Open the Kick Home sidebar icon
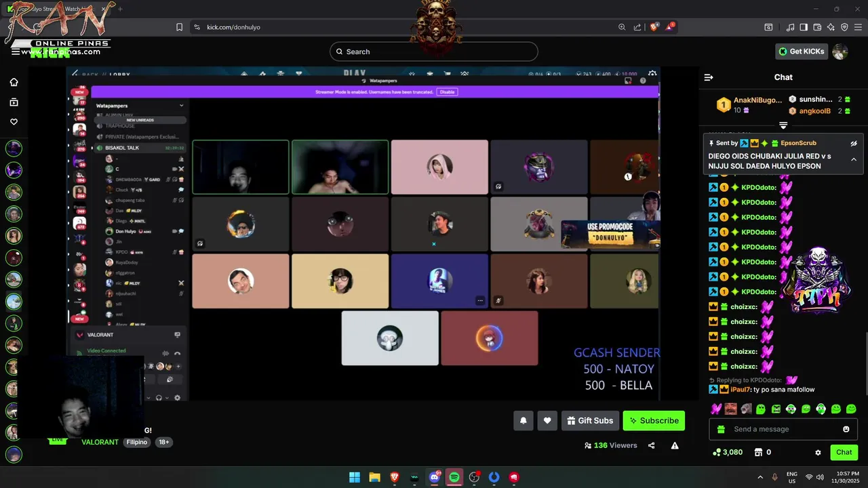868x488 pixels. click(x=14, y=82)
